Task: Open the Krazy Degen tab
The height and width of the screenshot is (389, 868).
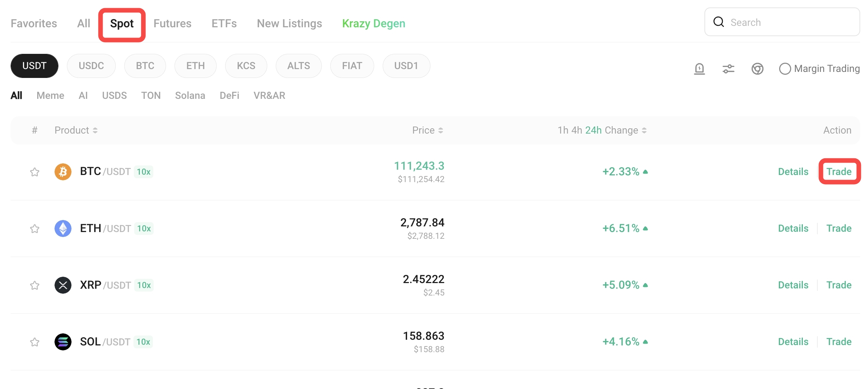Action: coord(373,23)
